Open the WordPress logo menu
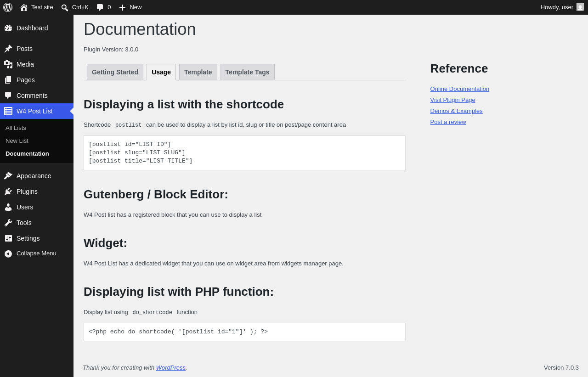 point(8,7)
